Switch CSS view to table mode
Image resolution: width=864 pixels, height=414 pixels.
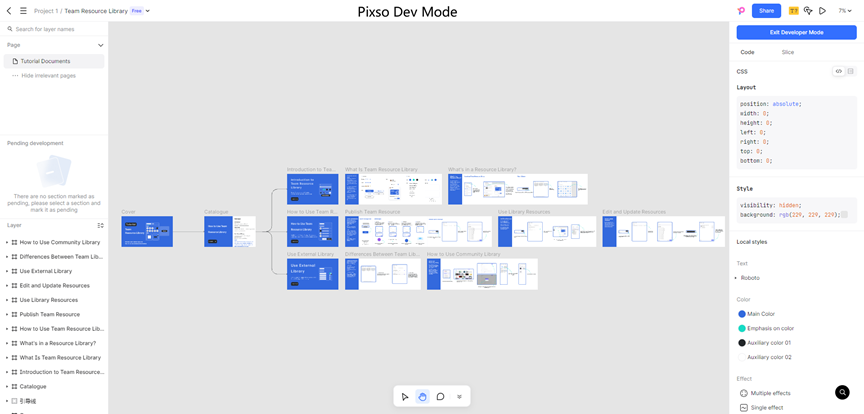850,71
